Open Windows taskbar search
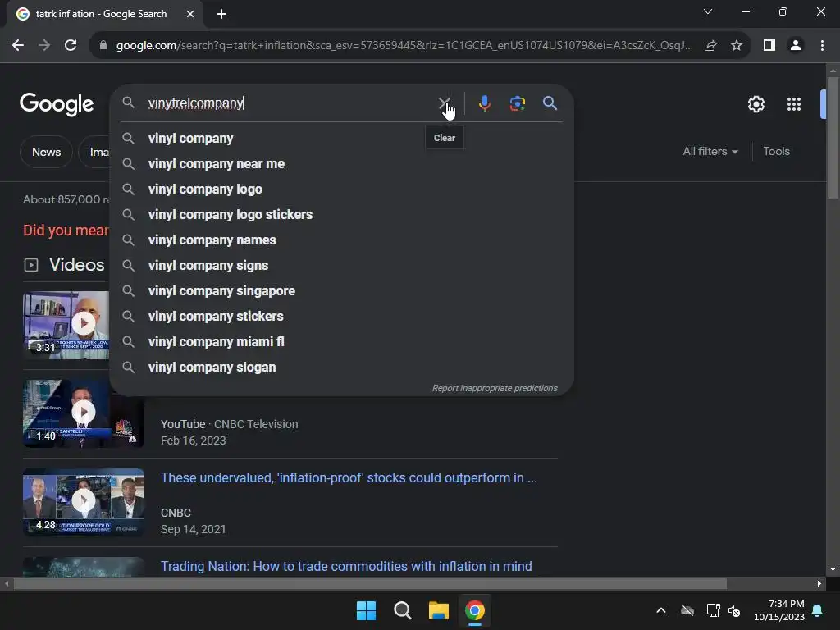The image size is (840, 630). point(402,610)
